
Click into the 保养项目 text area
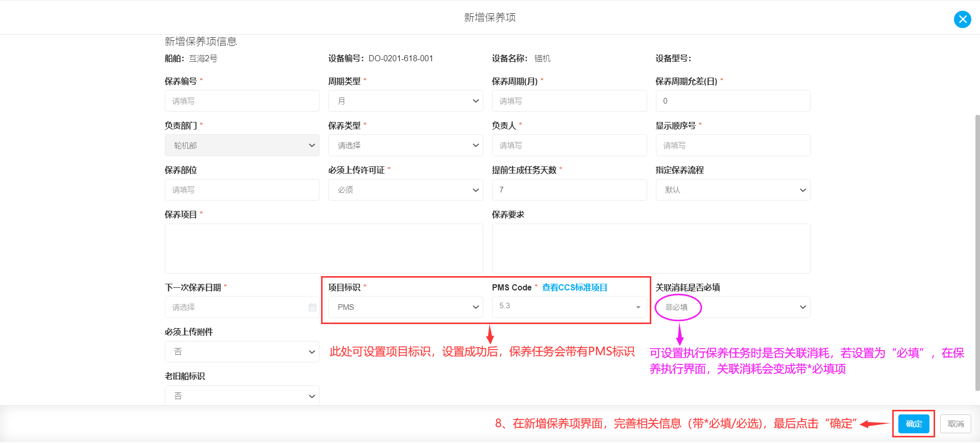[x=324, y=248]
